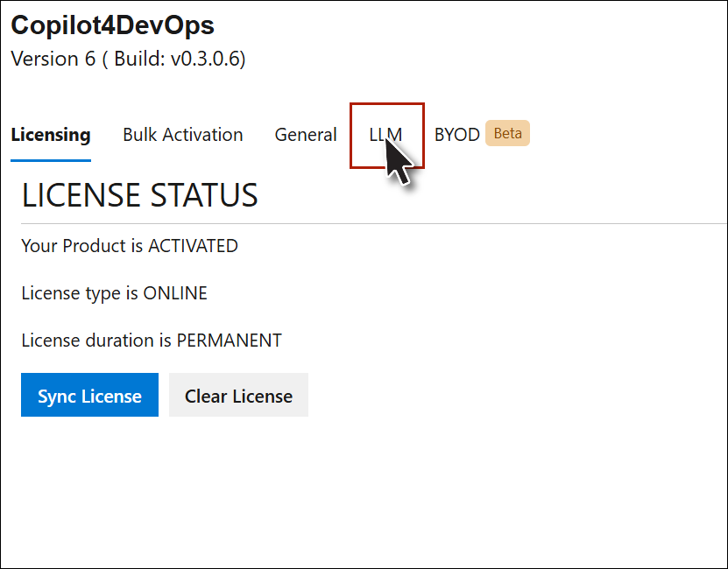Click the 'License duration is' line
Viewport: 728px width, 569px height.
pos(97,341)
